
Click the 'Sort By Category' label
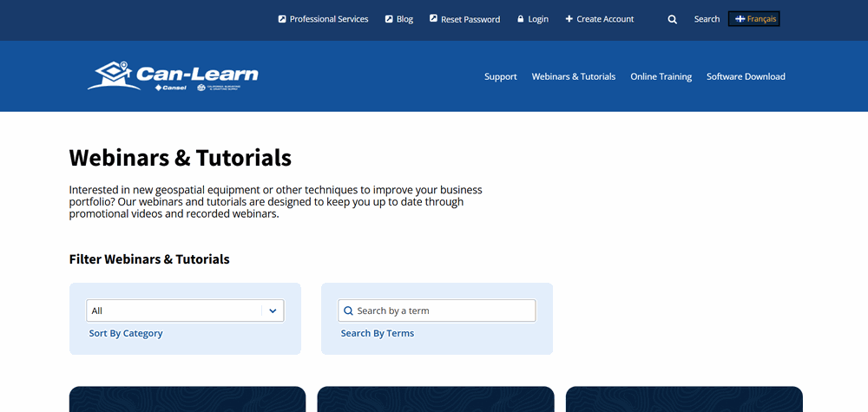(126, 333)
